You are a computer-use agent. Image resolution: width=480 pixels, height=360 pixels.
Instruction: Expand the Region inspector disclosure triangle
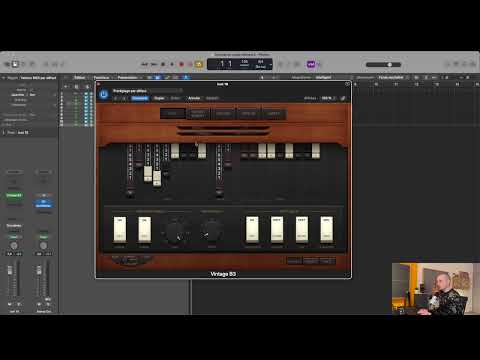tap(4, 78)
